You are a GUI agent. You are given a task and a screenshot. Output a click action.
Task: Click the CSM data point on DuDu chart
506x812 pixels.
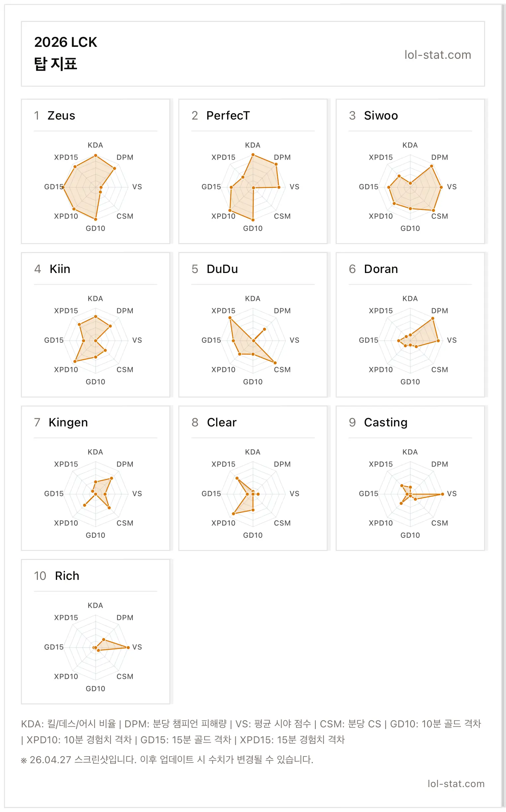pos(275,362)
